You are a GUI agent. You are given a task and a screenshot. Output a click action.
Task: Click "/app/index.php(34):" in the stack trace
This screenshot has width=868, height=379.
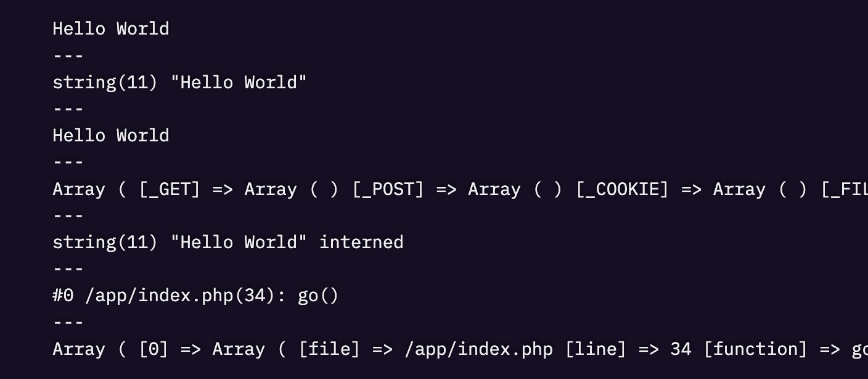click(186, 296)
